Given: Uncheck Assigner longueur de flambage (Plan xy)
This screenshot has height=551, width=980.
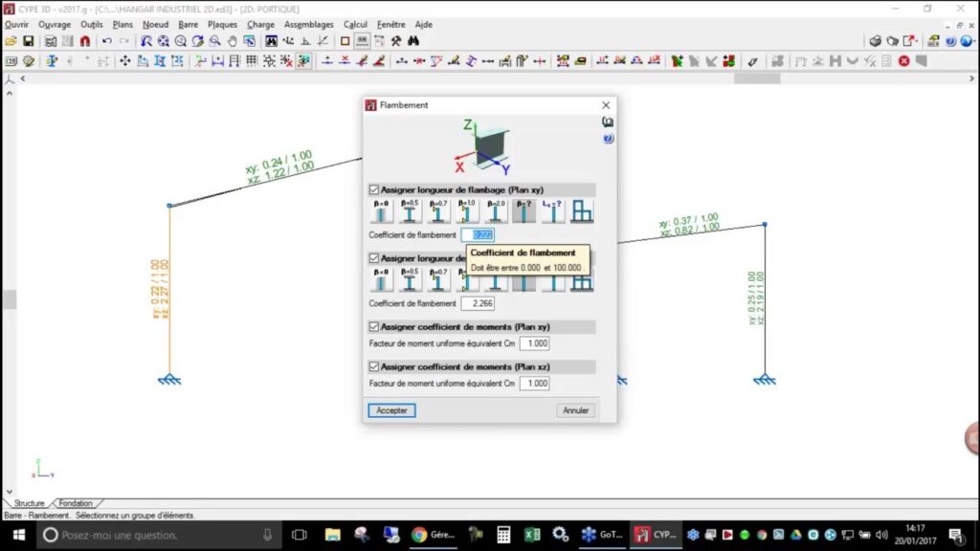Looking at the screenshot, I should tap(375, 190).
